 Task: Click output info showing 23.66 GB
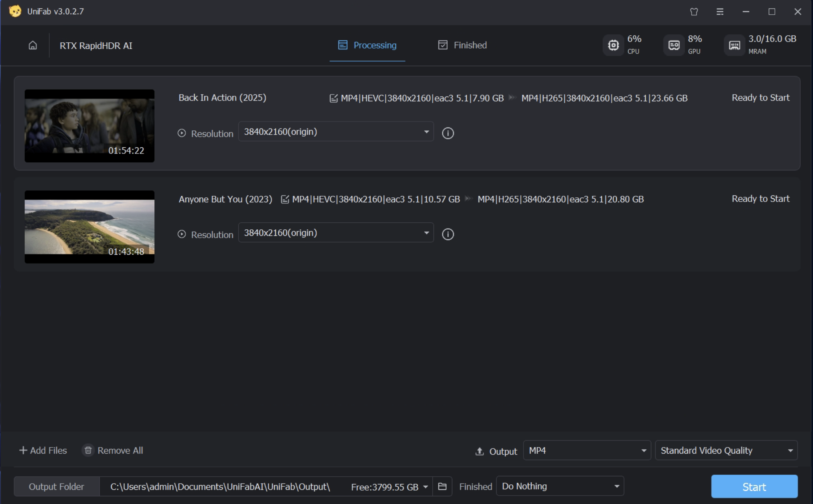pyautogui.click(x=604, y=98)
